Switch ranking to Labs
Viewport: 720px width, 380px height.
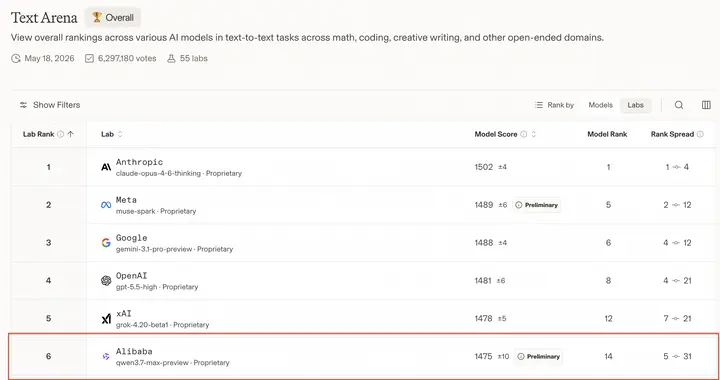[x=636, y=105]
